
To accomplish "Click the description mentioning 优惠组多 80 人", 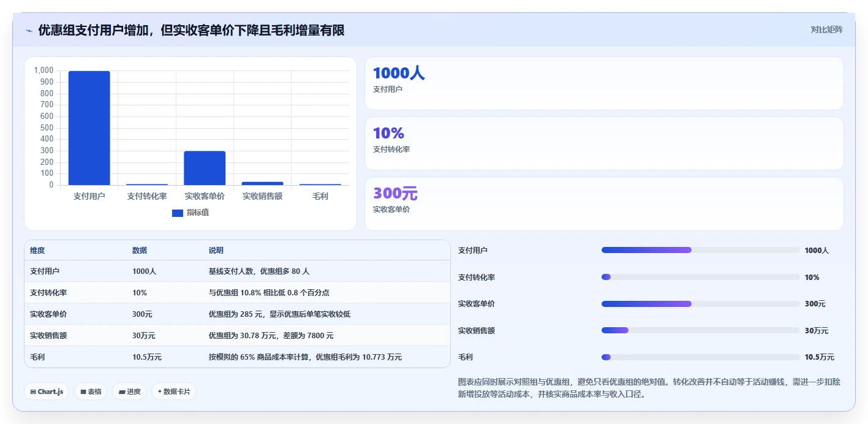I will click(259, 271).
